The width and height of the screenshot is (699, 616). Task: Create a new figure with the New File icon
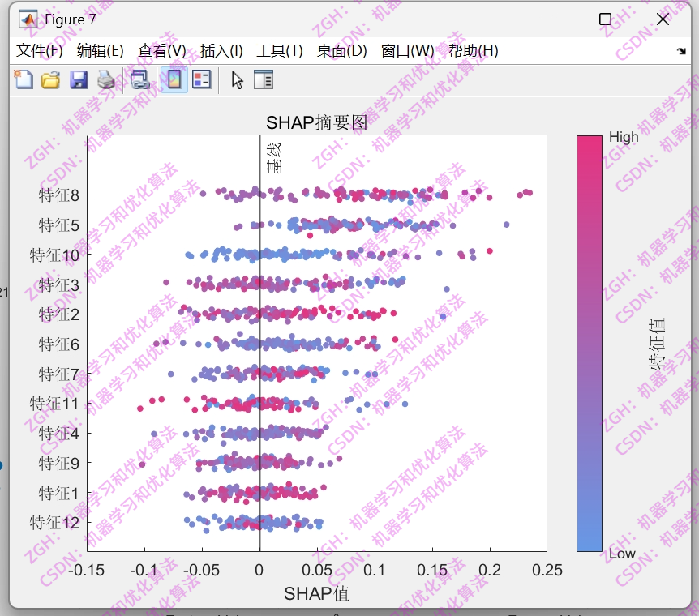click(x=22, y=79)
